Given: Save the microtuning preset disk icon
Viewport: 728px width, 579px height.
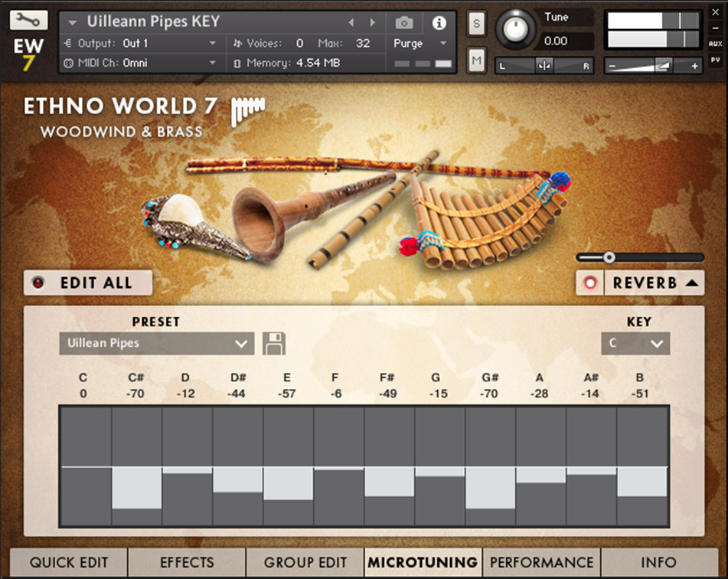Looking at the screenshot, I should (x=274, y=343).
